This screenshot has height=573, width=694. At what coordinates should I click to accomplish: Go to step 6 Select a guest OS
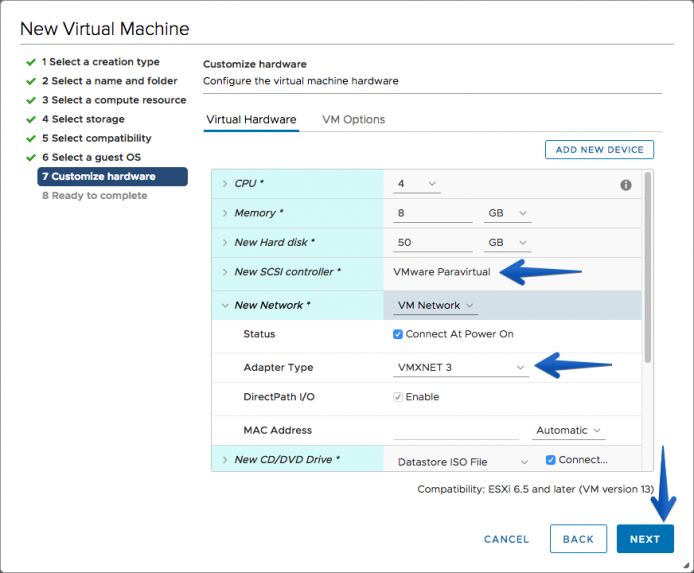coord(91,157)
